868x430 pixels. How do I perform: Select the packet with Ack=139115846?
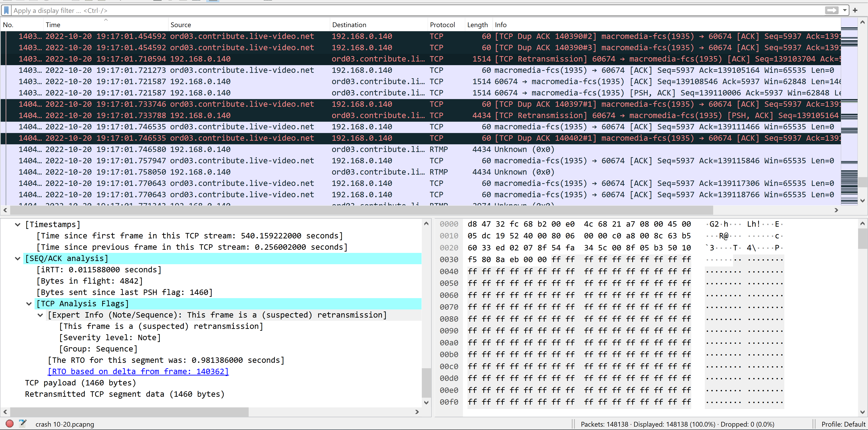420,161
